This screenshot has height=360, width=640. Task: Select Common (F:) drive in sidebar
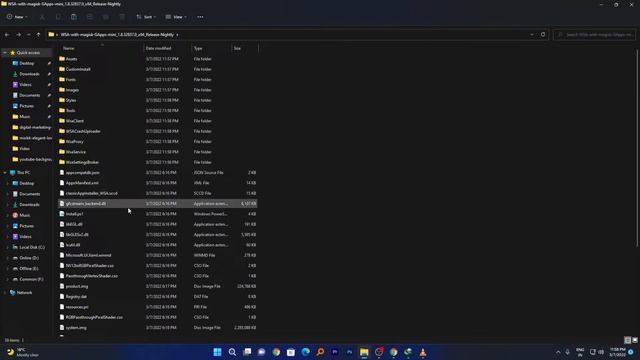(31, 279)
